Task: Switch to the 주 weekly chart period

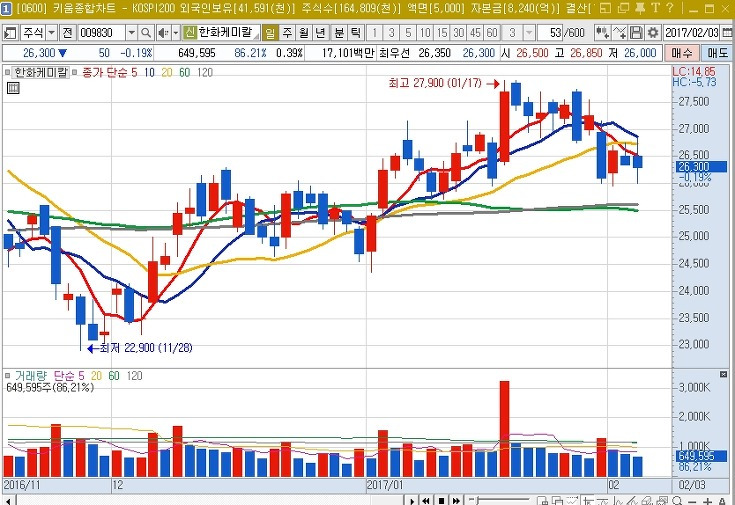Action: [287, 33]
